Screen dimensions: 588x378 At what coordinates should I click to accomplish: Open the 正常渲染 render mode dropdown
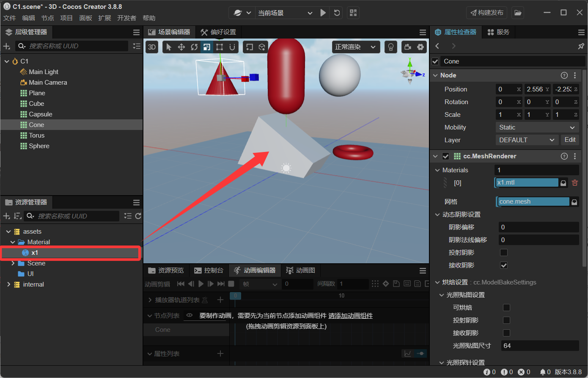coord(355,47)
